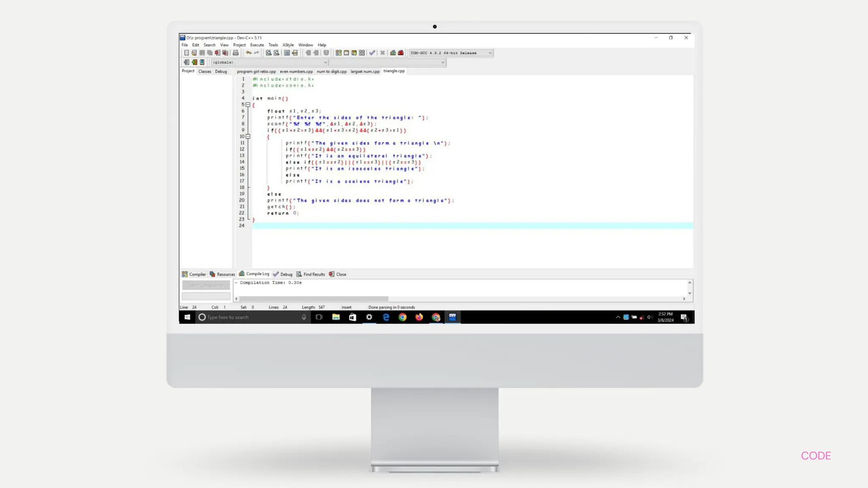Viewport: 868px width, 488px height.
Task: Click the compile log horizontal scrollbar
Action: tap(314, 299)
